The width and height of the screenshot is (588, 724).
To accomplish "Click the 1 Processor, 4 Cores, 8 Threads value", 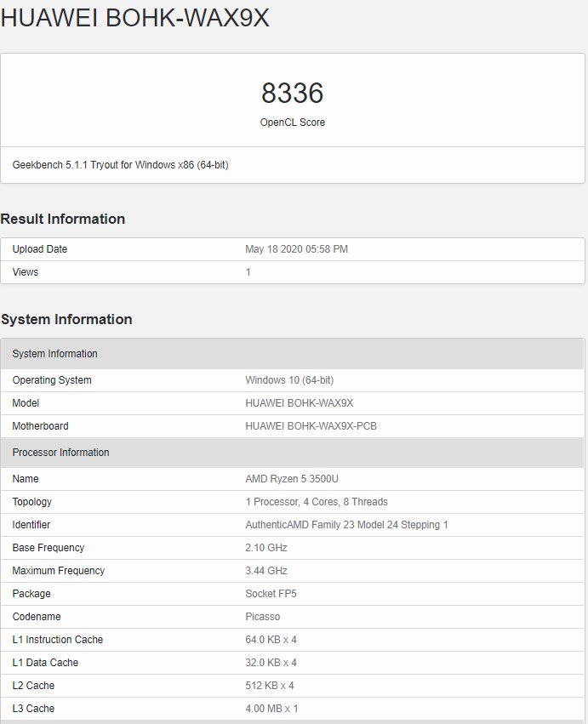I will click(317, 502).
